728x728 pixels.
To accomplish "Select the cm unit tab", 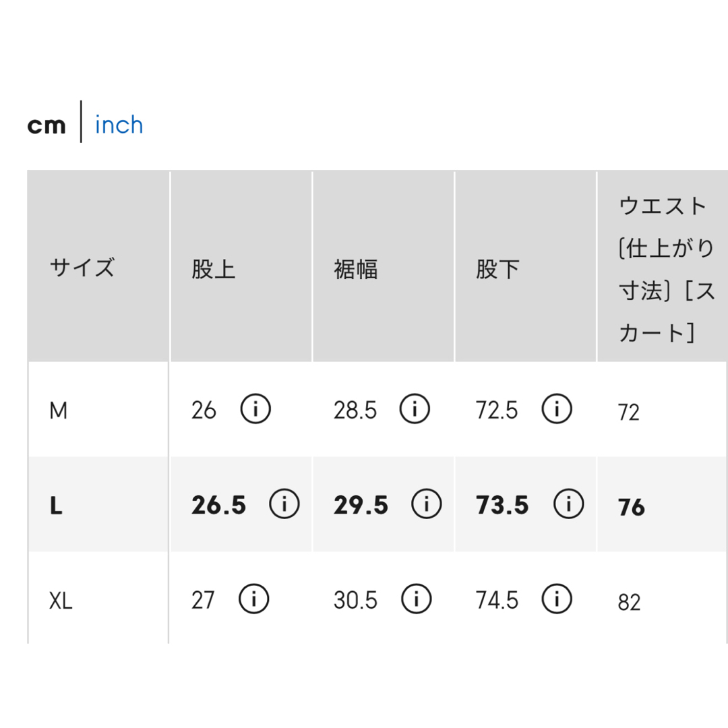I will (x=47, y=125).
